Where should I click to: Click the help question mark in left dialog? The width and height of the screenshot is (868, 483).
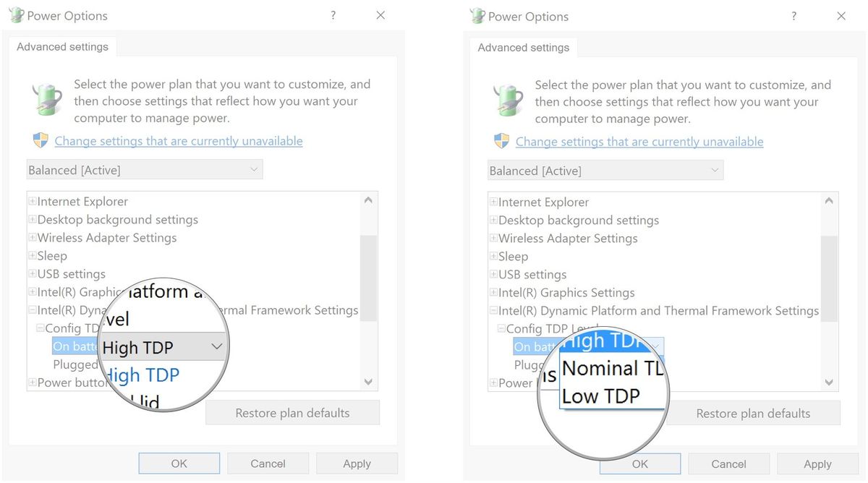tap(333, 15)
